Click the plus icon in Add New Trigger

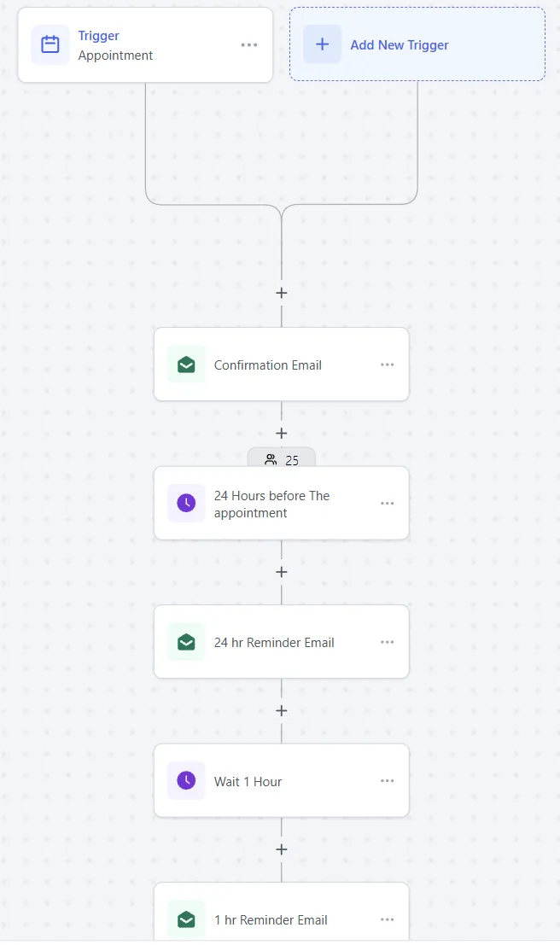tap(322, 44)
